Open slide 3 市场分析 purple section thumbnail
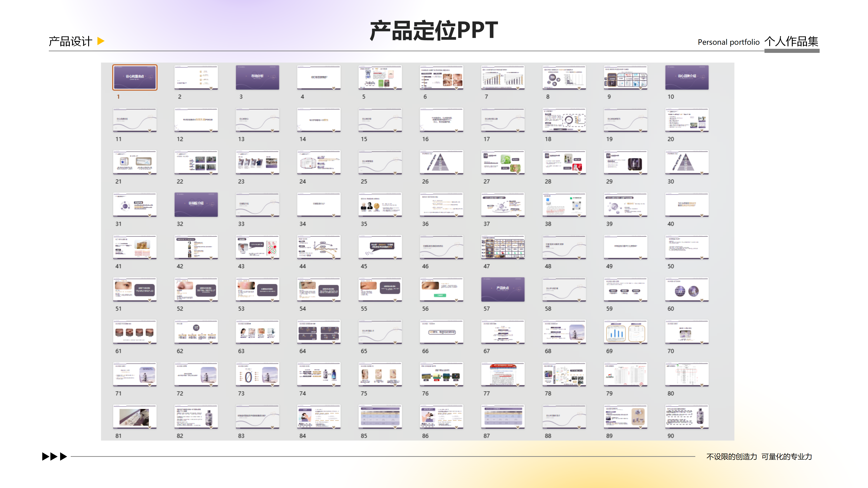Screen dimensions: 868x488 coord(257,77)
